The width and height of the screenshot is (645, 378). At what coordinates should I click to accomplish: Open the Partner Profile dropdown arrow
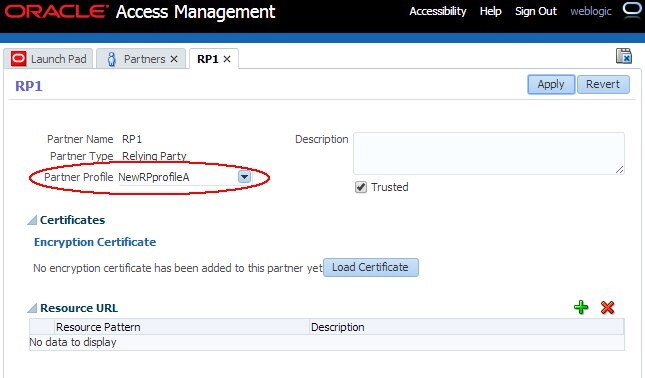coord(244,177)
